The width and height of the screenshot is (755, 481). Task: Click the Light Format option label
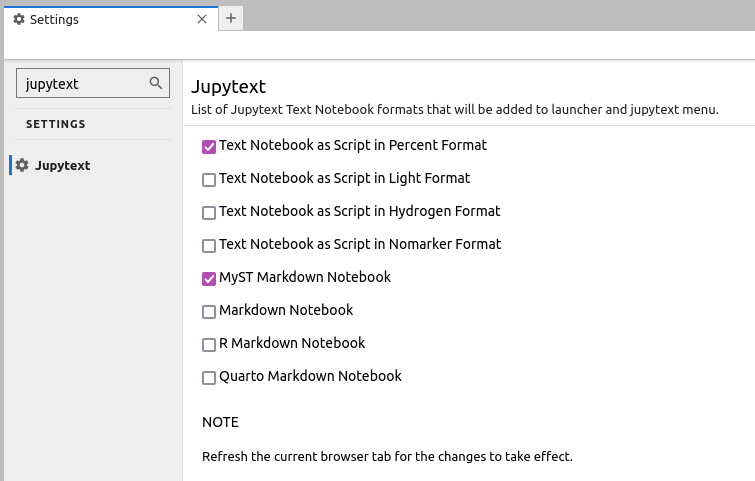[344, 179]
